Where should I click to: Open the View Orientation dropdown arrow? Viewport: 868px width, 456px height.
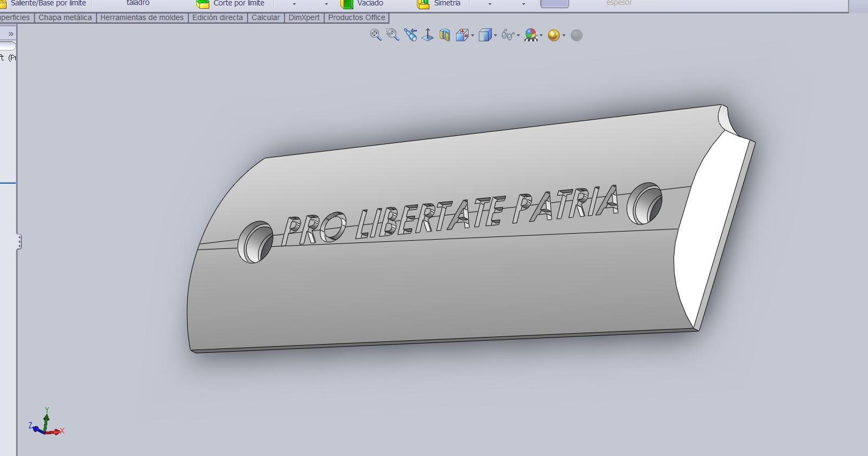click(473, 36)
